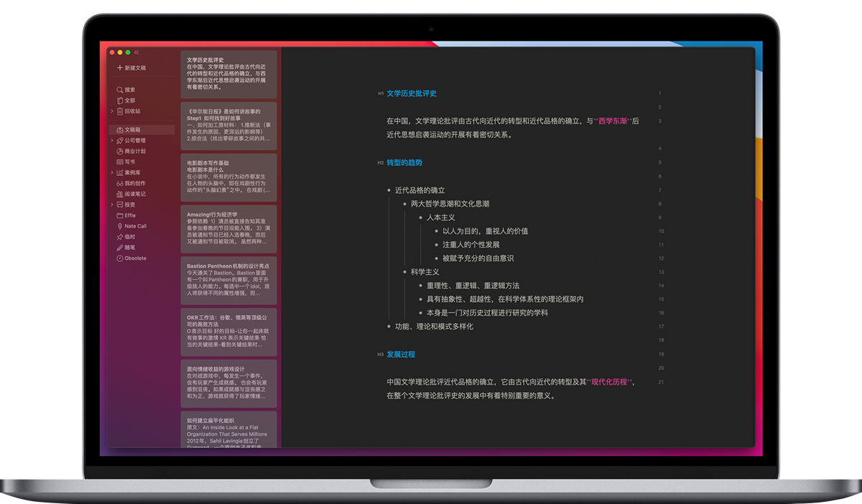Select the 阅读笔记 notes icon

[x=119, y=195]
